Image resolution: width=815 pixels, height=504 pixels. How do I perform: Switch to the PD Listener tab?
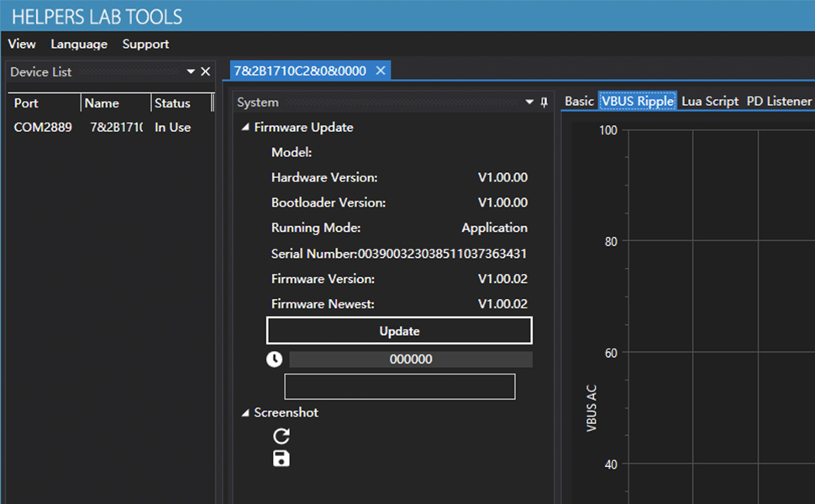(x=779, y=101)
